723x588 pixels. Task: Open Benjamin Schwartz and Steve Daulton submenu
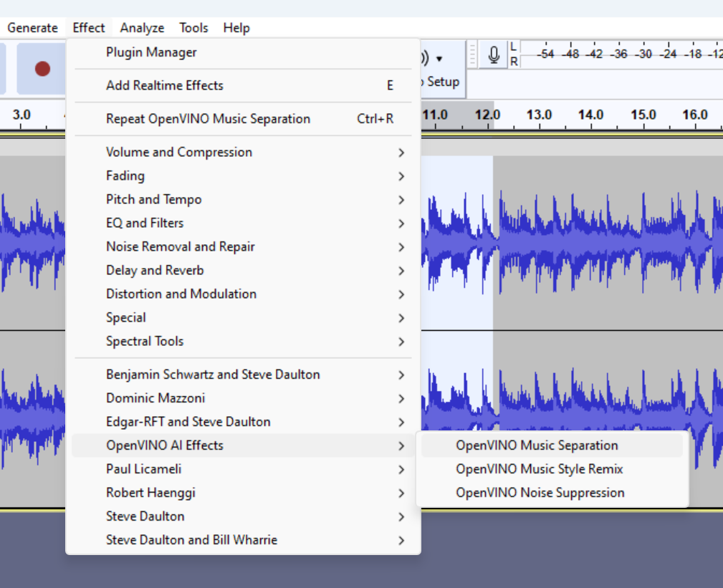click(x=243, y=374)
